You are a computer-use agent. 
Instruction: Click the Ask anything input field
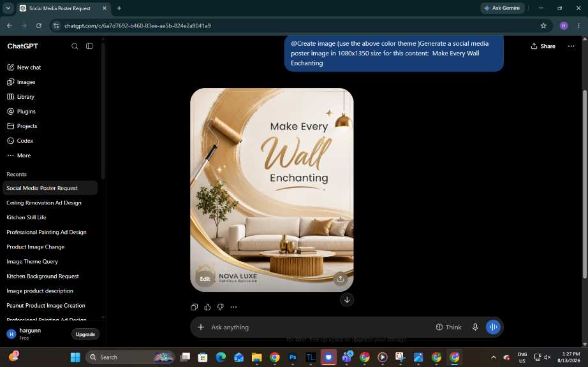pyautogui.click(x=319, y=327)
